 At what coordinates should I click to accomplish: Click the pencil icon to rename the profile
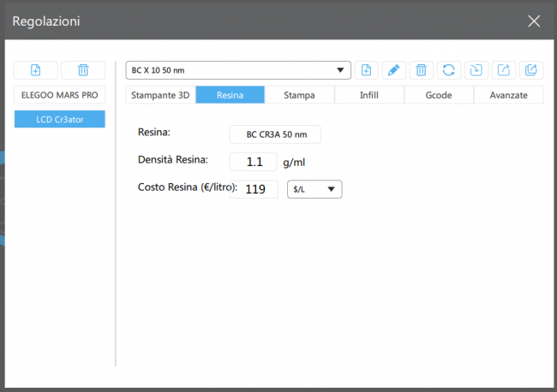393,70
